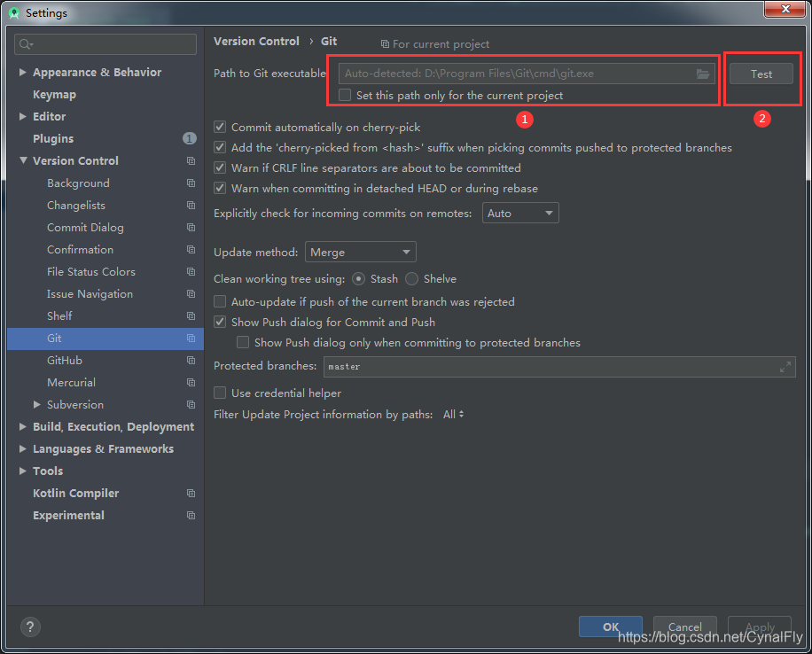This screenshot has width=812, height=654.
Task: Open the incoming commits check Auto dropdown
Action: [520, 214]
